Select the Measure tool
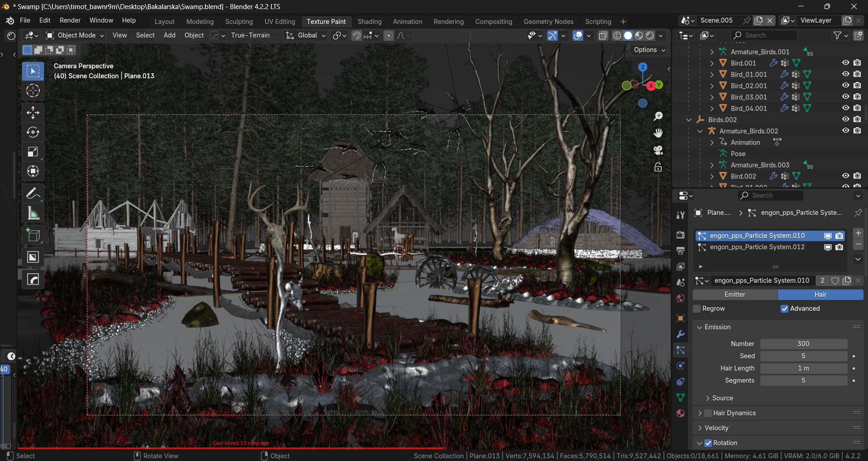868x461 pixels. point(33,213)
